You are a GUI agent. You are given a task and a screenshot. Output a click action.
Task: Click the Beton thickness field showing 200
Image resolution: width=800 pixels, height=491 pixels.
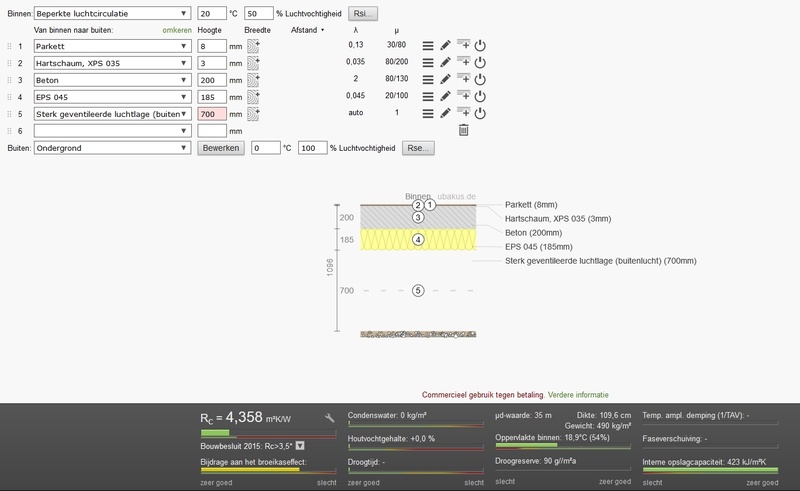[x=212, y=80]
